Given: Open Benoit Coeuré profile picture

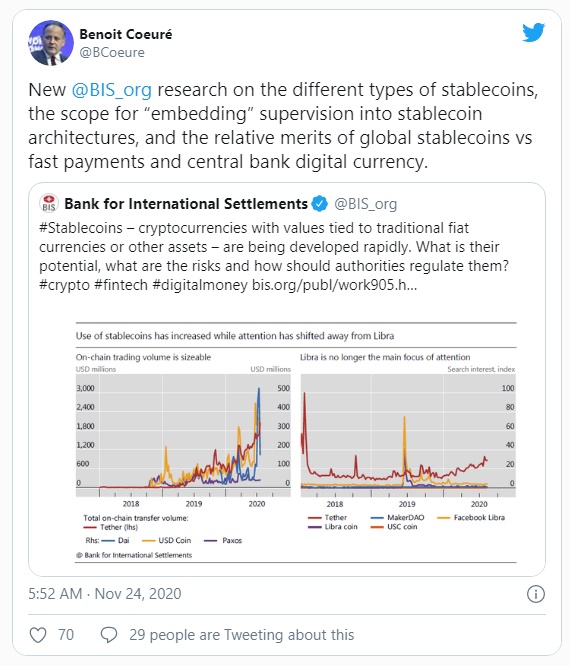Looking at the screenshot, I should coord(51,42).
